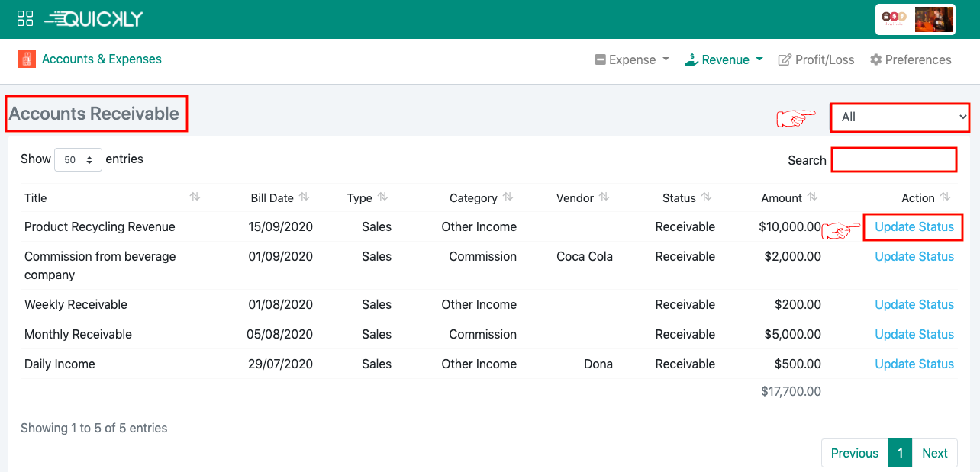Click the sort icon beside Status
Viewport: 980px width, 472px height.
[x=707, y=197]
